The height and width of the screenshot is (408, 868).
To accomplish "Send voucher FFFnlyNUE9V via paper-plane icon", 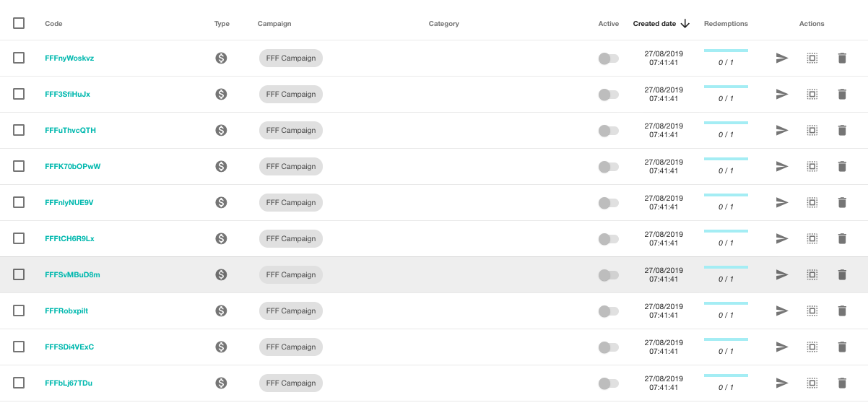I will point(782,202).
